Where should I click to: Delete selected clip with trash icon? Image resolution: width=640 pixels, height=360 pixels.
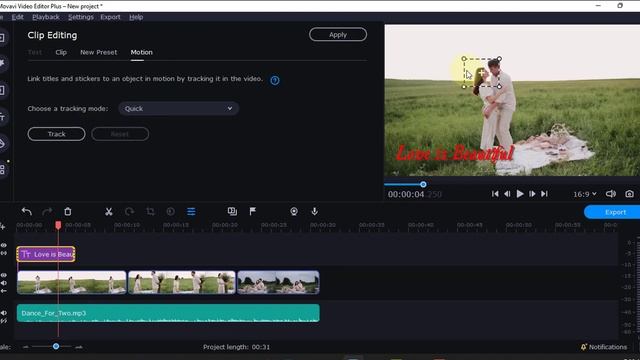68,211
